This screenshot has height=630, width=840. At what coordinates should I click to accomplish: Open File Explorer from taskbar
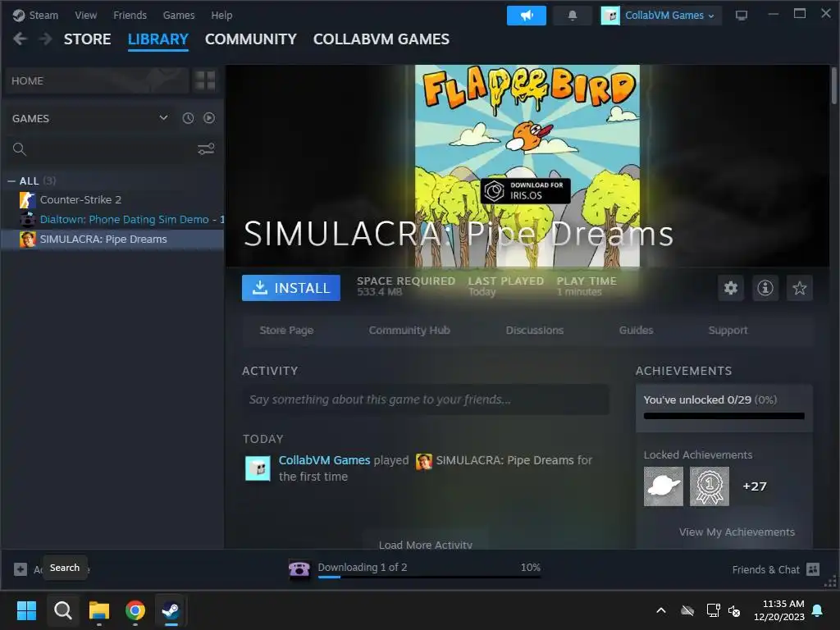click(99, 610)
